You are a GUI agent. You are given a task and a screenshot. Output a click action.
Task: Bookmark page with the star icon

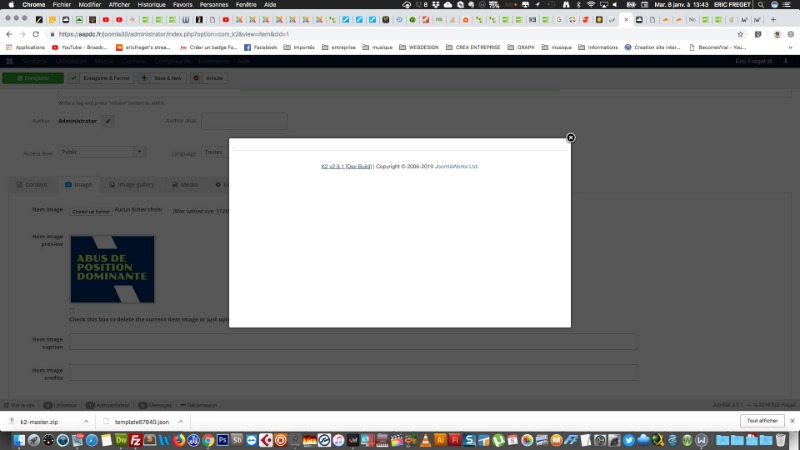pos(740,34)
